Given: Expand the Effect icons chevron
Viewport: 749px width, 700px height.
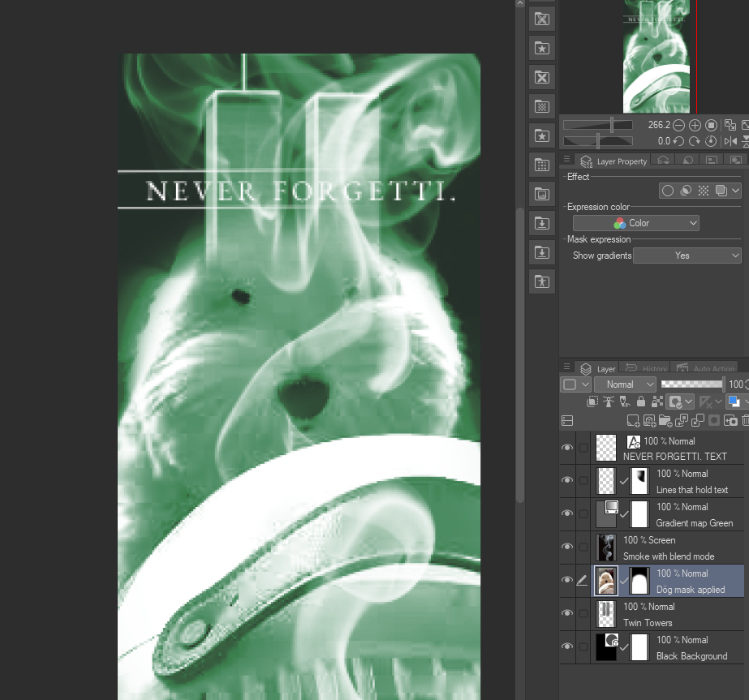Looking at the screenshot, I should pos(736,191).
